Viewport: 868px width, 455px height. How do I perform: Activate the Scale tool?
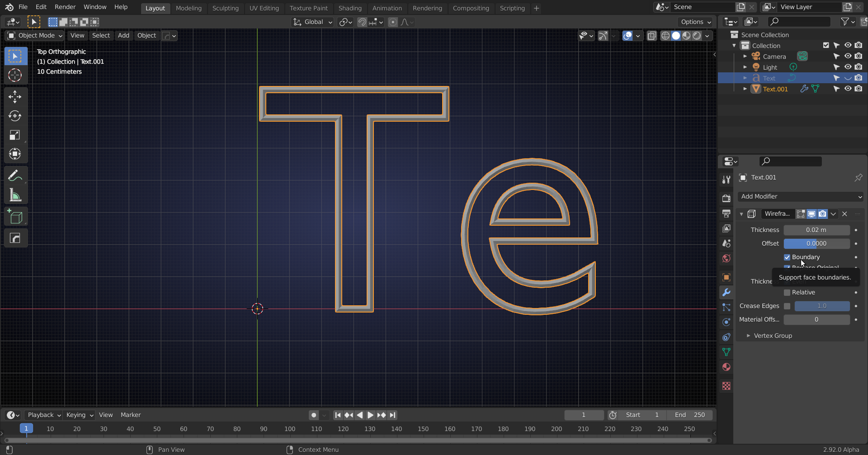pyautogui.click(x=15, y=135)
